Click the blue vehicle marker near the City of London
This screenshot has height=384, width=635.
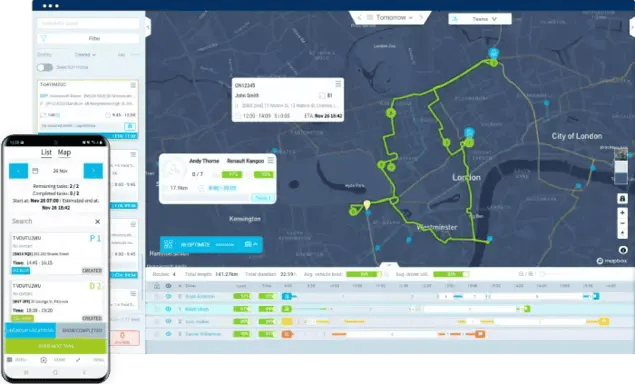469,132
